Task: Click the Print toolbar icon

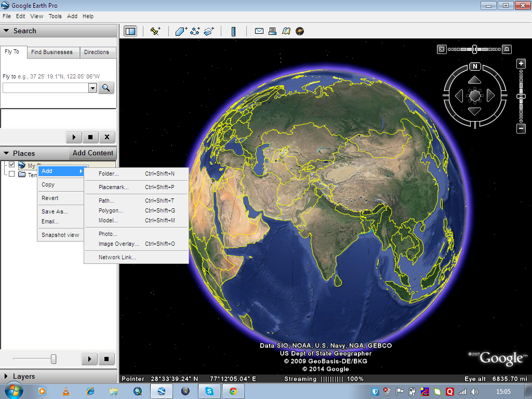Action: (x=272, y=31)
